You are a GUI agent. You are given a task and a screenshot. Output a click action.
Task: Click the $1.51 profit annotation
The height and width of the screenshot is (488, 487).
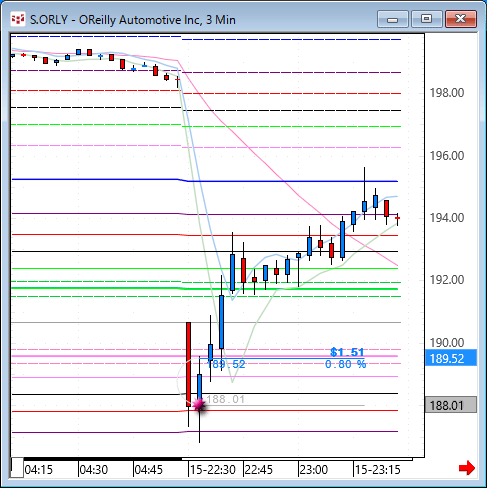[x=347, y=352]
